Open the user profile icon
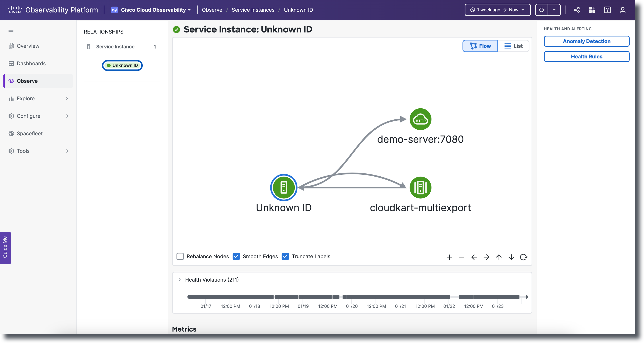Screen dimensions: 644x343 tap(622, 10)
